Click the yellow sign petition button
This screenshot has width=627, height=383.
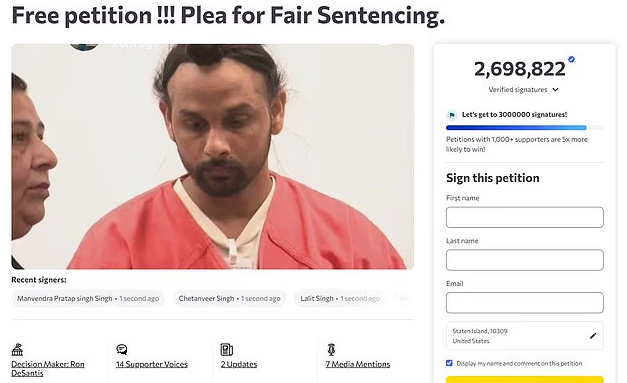[525, 379]
